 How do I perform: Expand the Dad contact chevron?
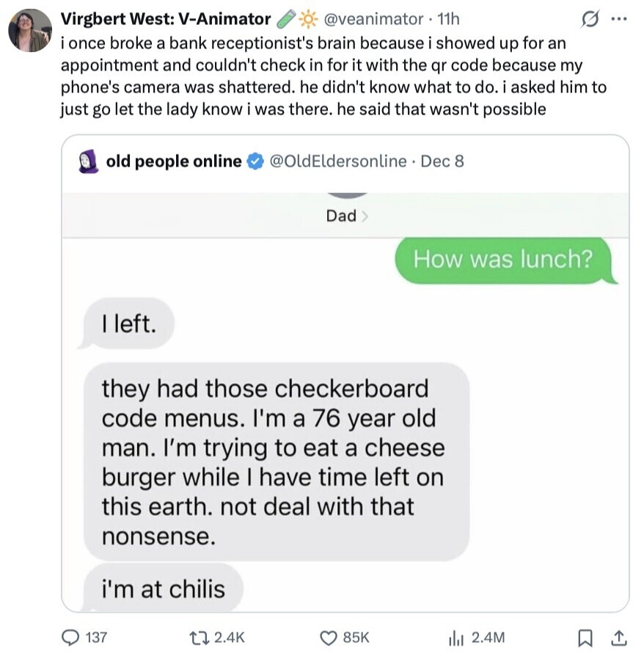tap(363, 216)
